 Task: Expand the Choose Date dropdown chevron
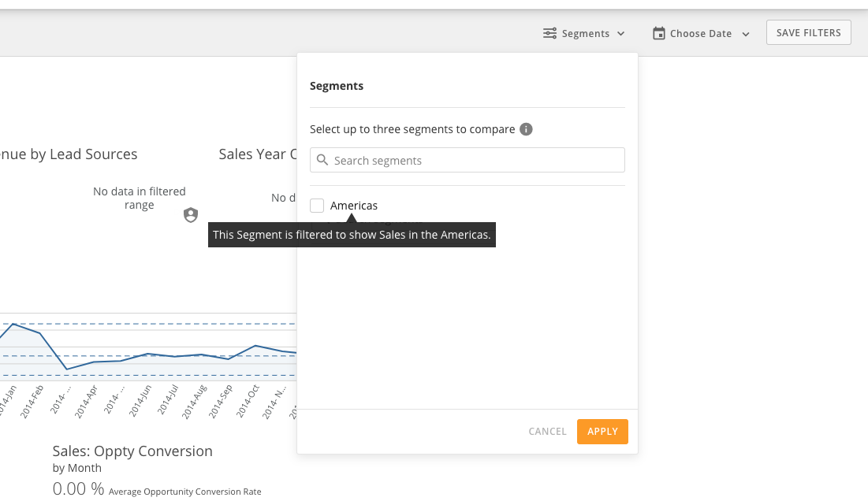click(745, 34)
